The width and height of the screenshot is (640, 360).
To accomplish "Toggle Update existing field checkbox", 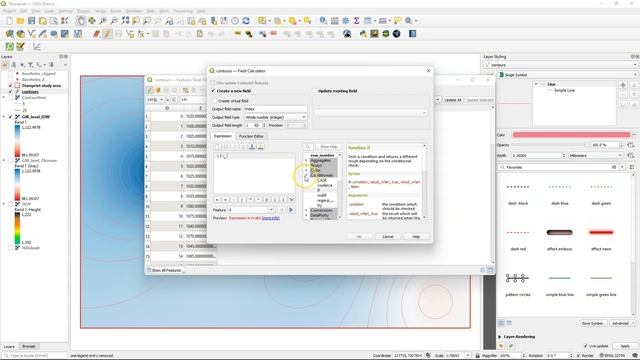I will pos(314,91).
